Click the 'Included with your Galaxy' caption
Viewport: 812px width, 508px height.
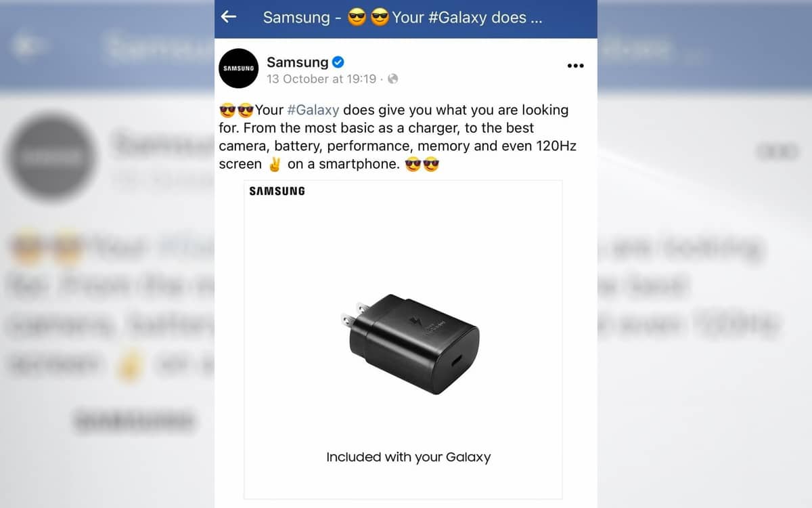(x=408, y=457)
